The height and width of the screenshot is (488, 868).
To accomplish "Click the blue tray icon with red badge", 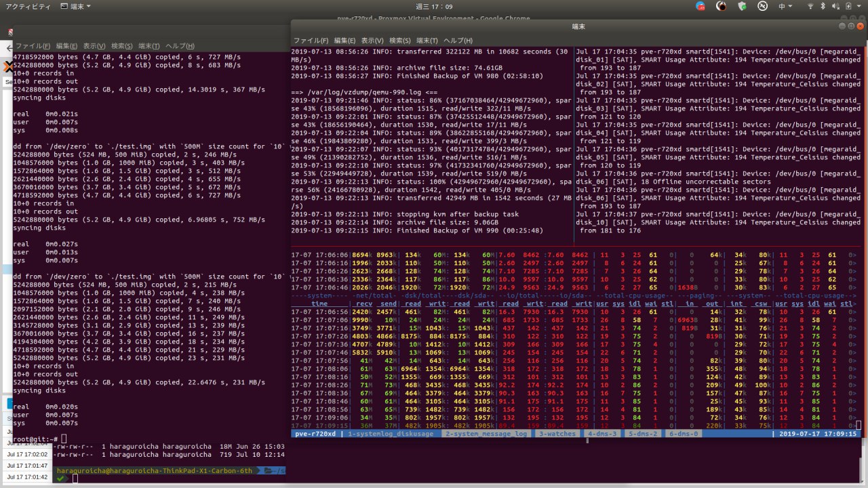I will point(701,6).
